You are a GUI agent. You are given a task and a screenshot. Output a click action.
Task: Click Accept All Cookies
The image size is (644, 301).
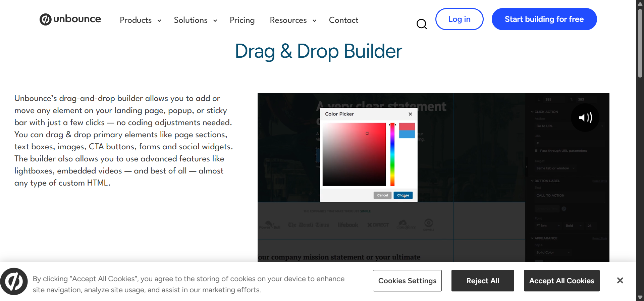tap(561, 281)
